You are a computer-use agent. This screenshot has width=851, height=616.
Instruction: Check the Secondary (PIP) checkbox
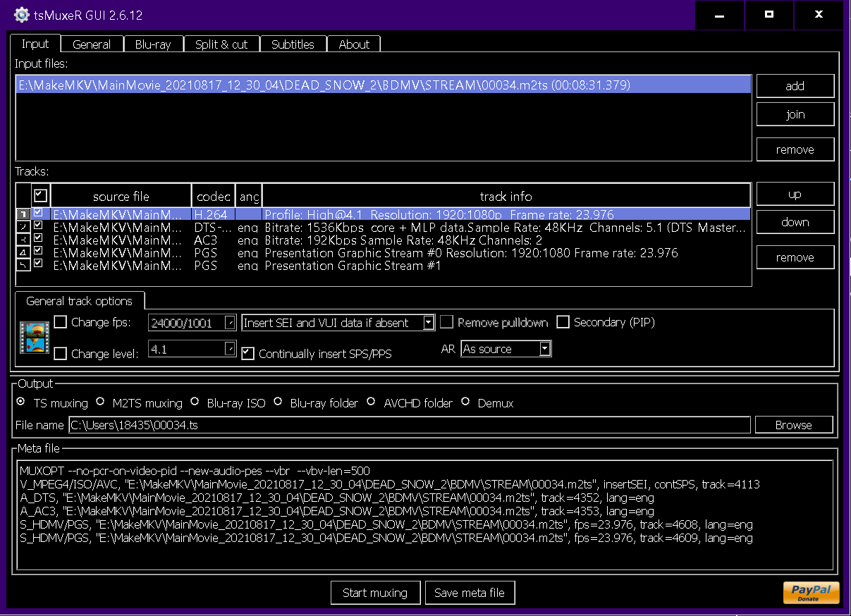pyautogui.click(x=563, y=322)
